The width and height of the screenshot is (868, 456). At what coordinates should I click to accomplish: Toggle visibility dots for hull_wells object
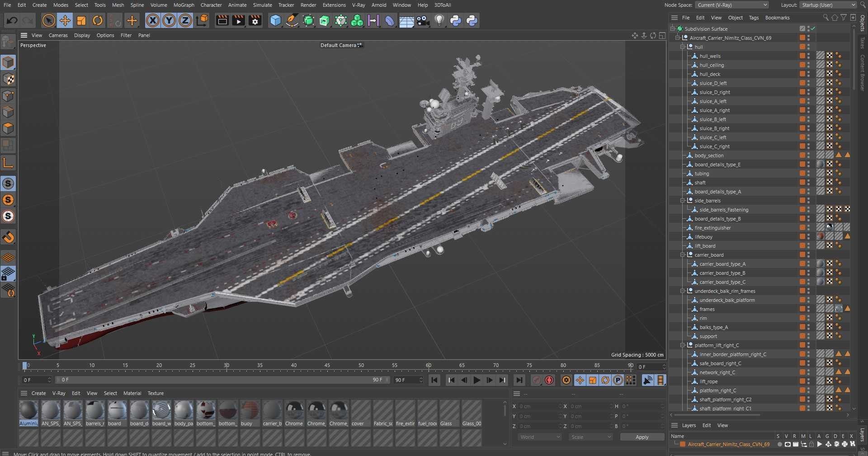pos(808,56)
